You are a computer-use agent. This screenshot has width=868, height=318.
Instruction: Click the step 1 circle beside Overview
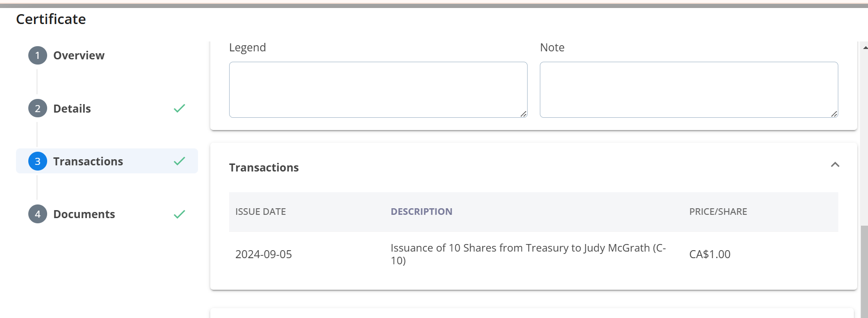coord(38,56)
